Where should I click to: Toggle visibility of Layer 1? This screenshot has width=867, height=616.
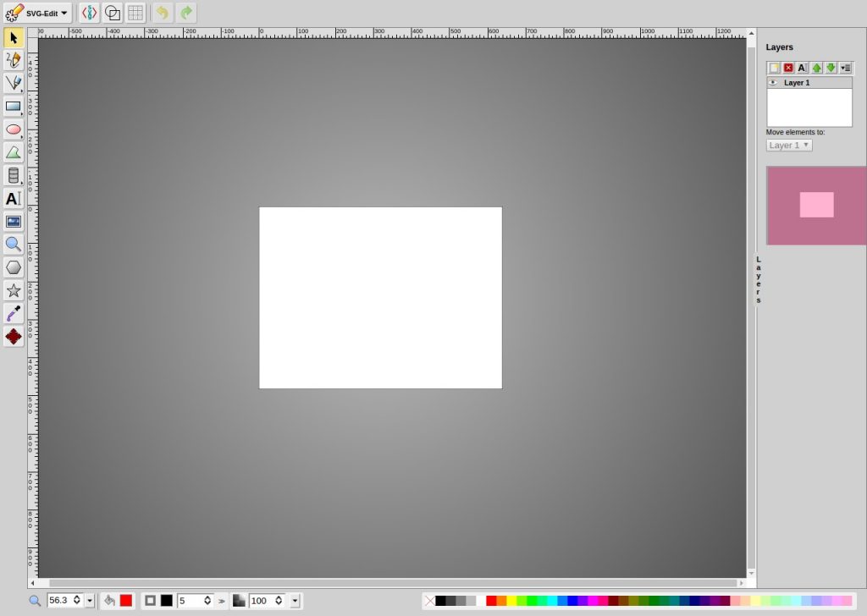(773, 82)
